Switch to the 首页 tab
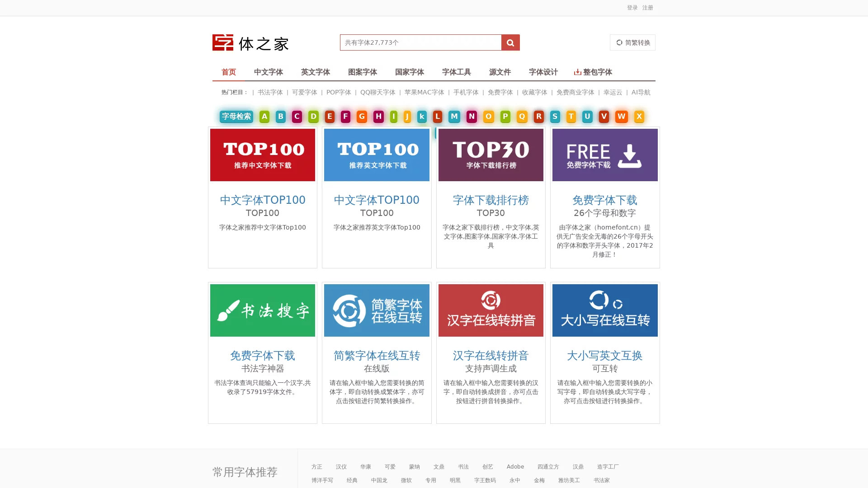Viewport: 868px width, 488px height. tap(228, 72)
